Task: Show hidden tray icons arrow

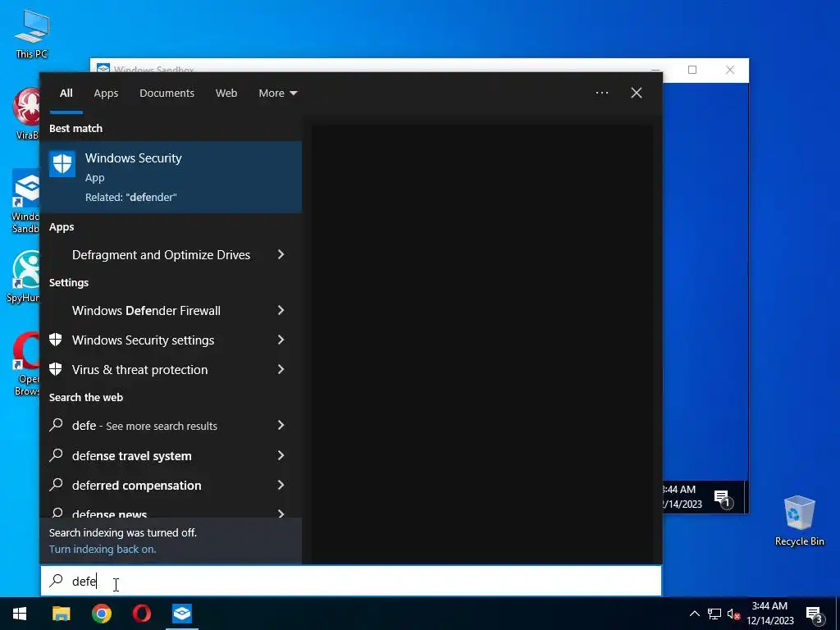Action: 694,614
